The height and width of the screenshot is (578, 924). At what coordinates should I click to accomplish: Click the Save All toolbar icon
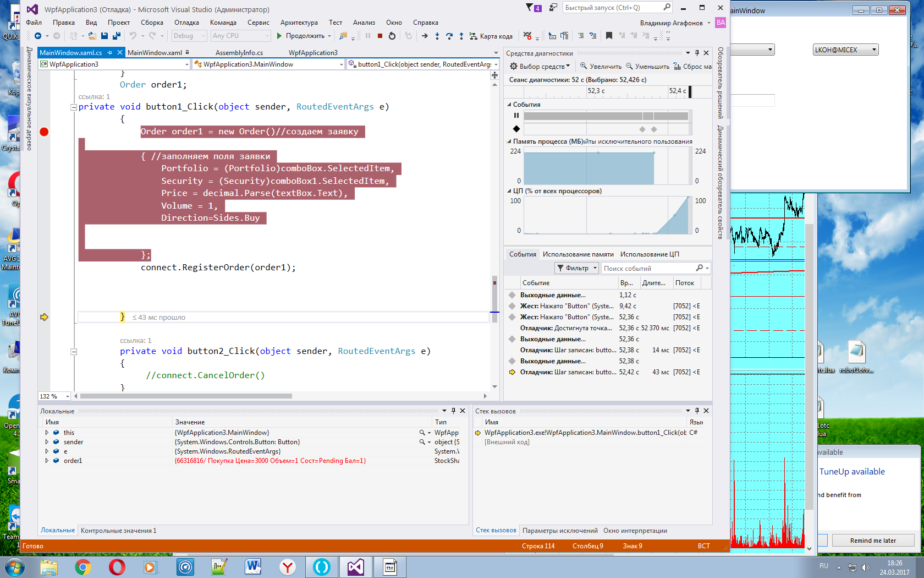(x=116, y=36)
